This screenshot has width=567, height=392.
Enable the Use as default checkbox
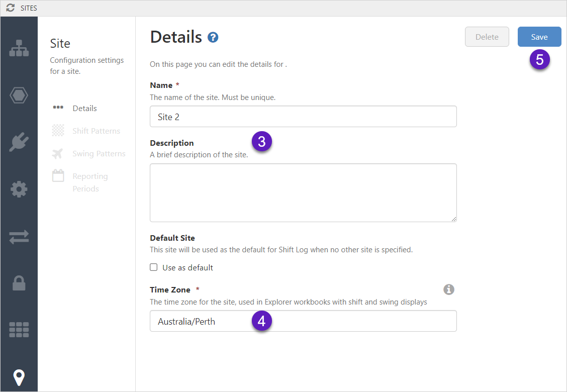[154, 267]
